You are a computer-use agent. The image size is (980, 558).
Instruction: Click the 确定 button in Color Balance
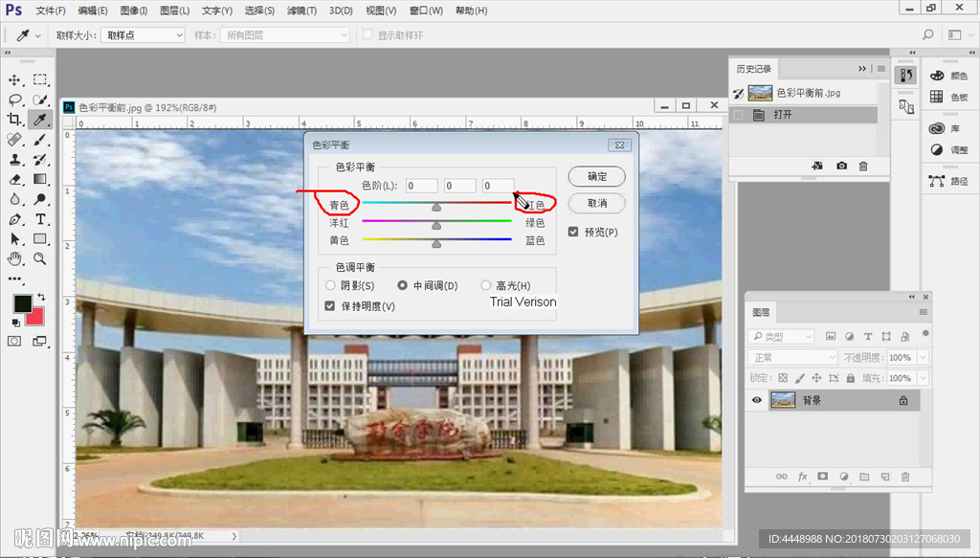tap(596, 177)
